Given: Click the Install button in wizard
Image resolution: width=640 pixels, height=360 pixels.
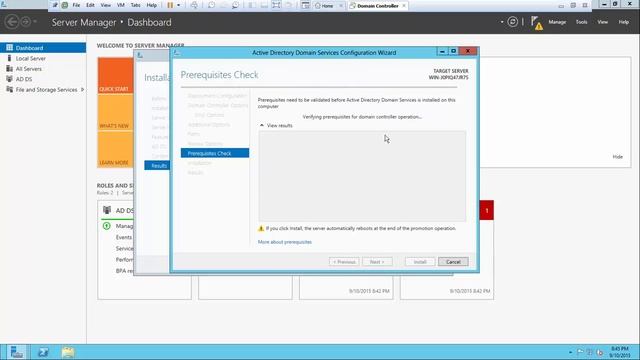Looking at the screenshot, I should [420, 262].
